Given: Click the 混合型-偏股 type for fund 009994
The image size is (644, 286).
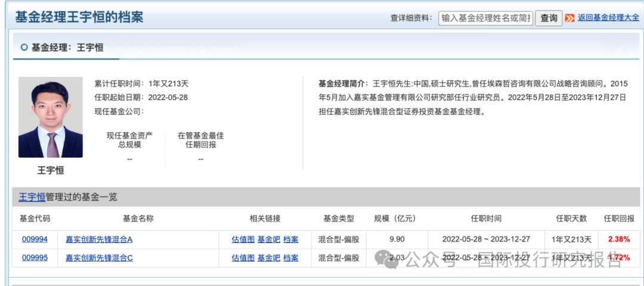Looking at the screenshot, I should tap(339, 239).
